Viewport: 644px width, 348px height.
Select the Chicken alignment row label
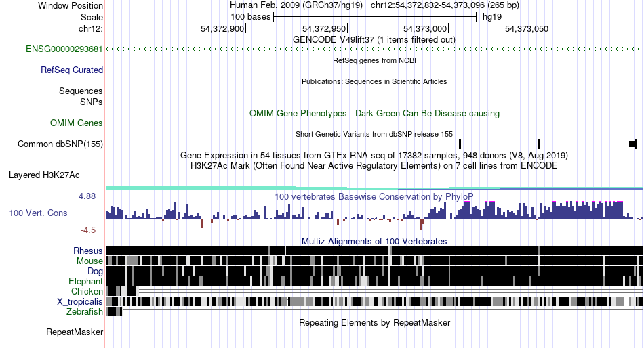point(87,291)
